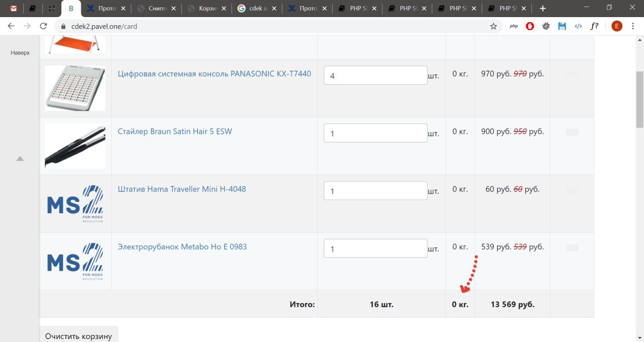
Task: Click the Очистить корзину button
Action: 78,336
